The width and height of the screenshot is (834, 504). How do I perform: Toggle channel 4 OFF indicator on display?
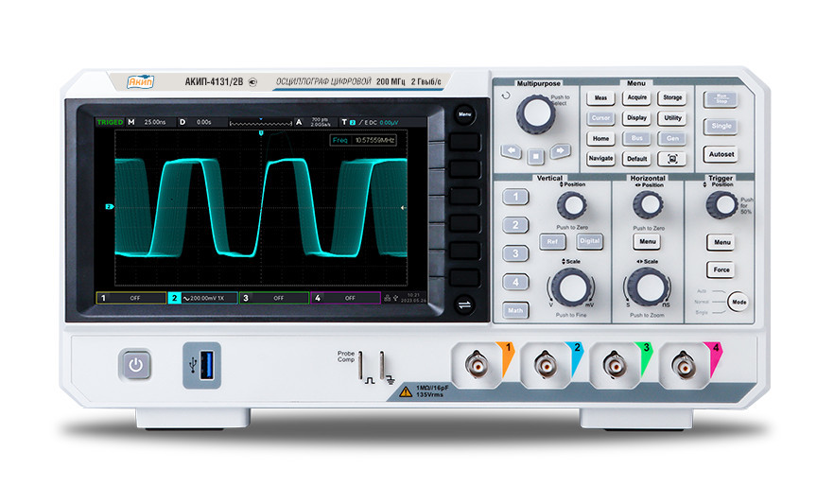pyautogui.click(x=345, y=298)
